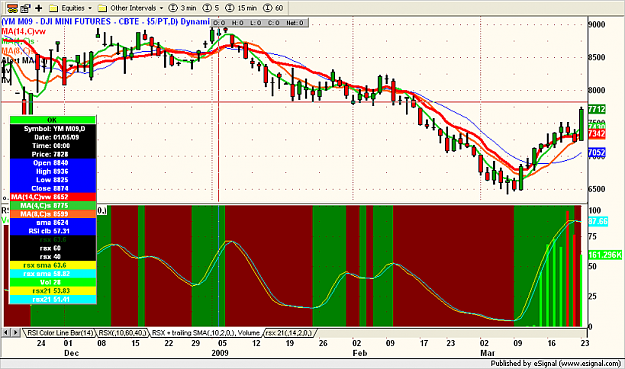Switch chart to 3 min interval

182,8
